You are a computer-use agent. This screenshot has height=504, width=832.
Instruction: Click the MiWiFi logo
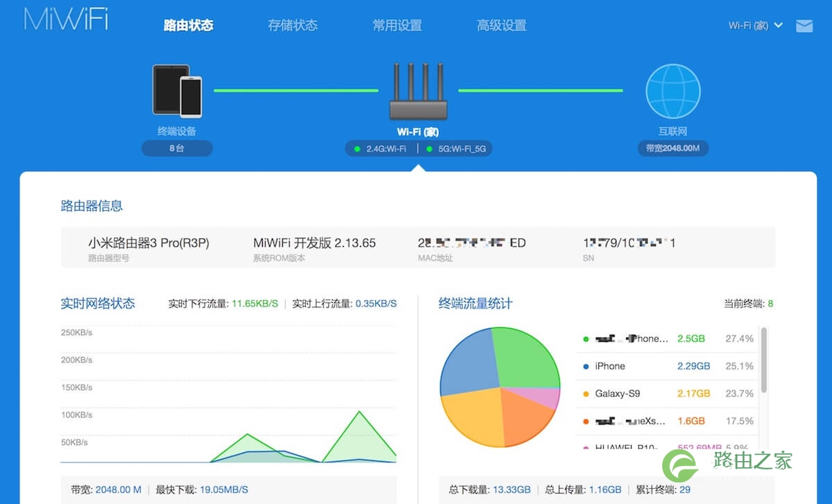66,19
